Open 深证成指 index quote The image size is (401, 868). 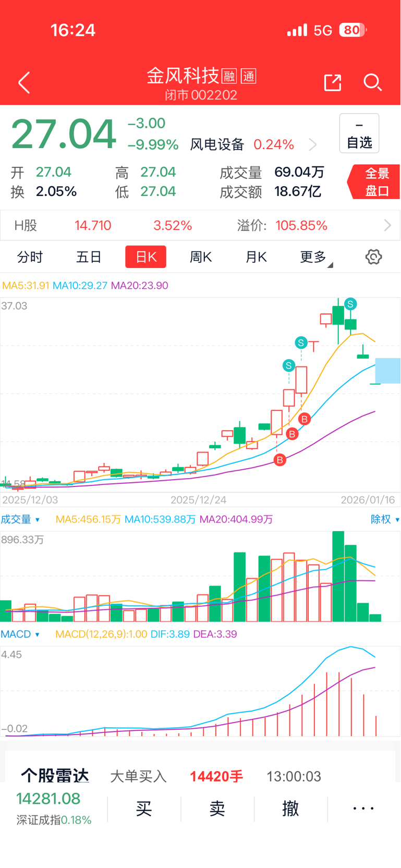coord(54,809)
